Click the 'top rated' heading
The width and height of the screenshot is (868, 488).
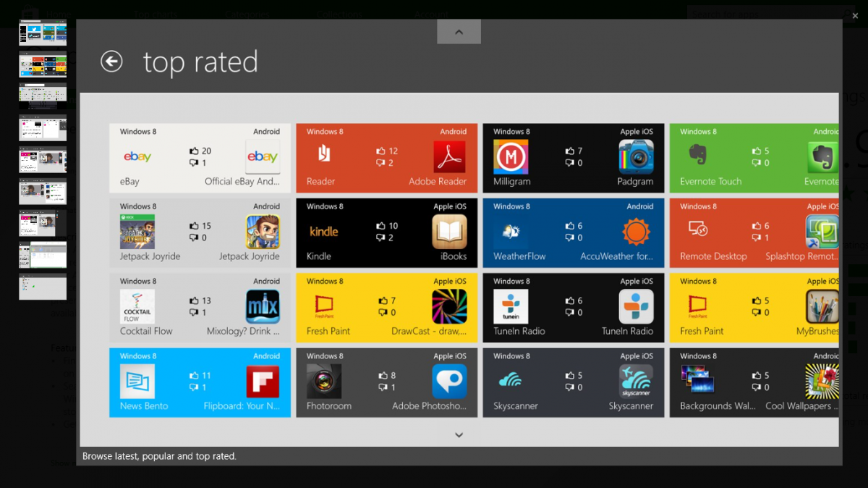(200, 62)
